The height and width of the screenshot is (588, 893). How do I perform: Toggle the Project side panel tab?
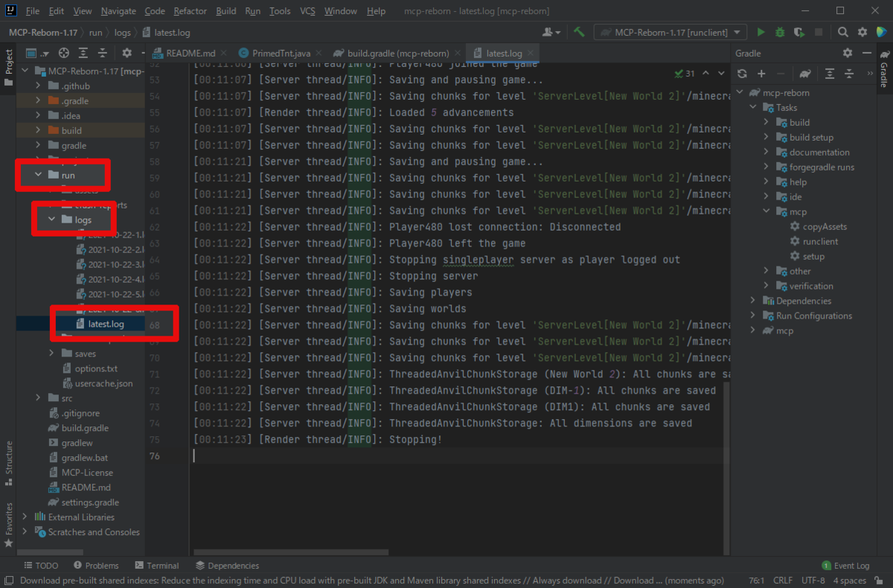9,68
